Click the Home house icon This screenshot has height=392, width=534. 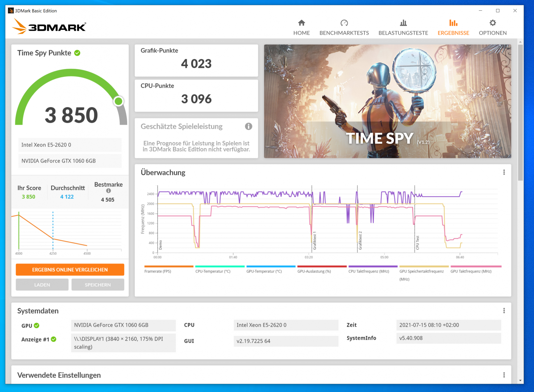point(301,23)
